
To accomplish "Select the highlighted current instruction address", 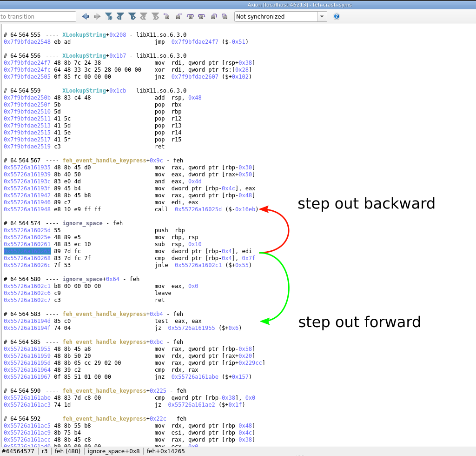I will (27, 251).
